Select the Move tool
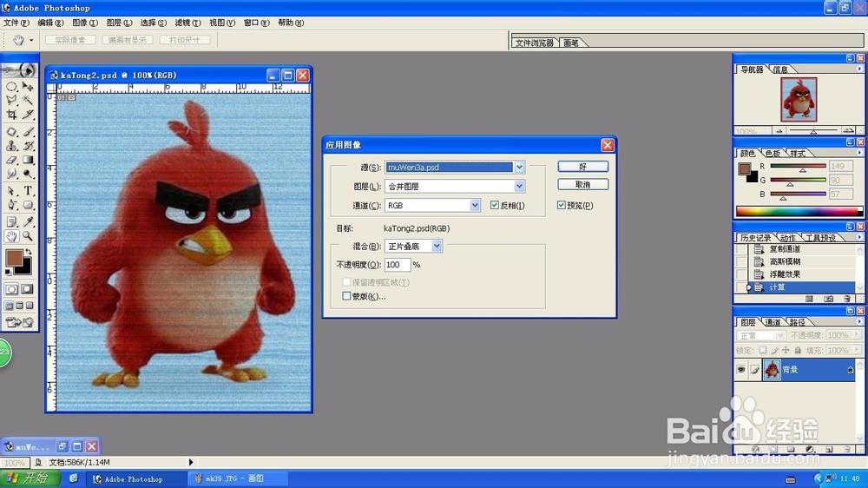The height and width of the screenshot is (488, 868). (x=28, y=87)
